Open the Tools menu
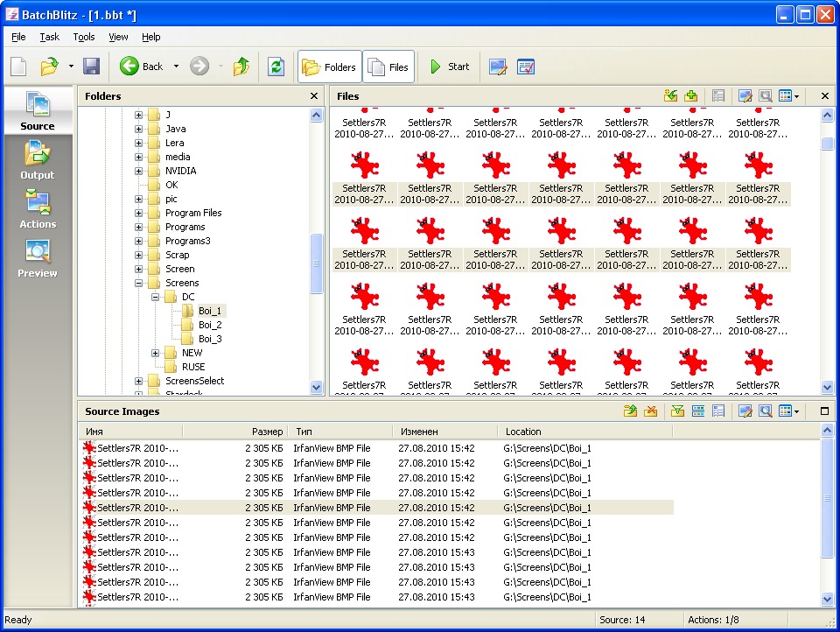840x632 pixels. pyautogui.click(x=84, y=37)
